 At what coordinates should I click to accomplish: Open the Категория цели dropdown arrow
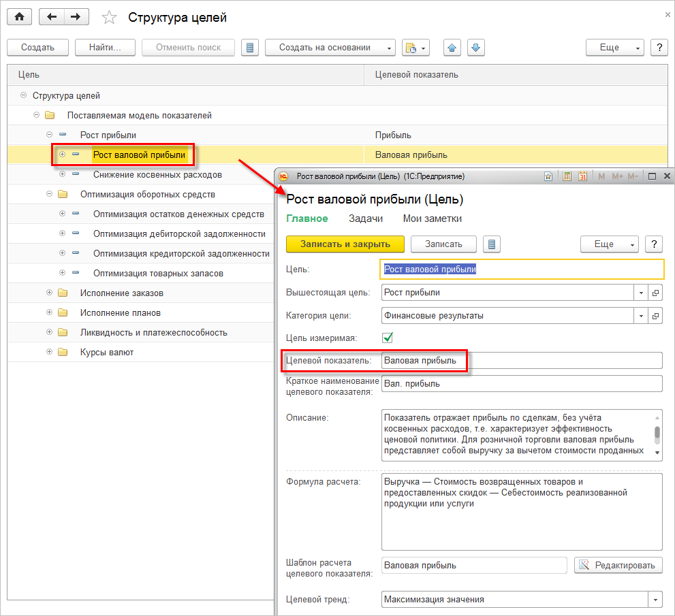point(641,316)
